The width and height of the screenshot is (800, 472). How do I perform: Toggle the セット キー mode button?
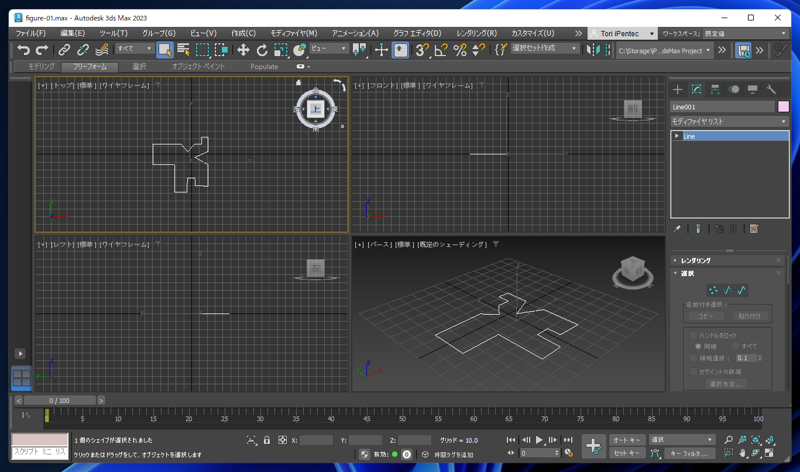[x=627, y=453]
